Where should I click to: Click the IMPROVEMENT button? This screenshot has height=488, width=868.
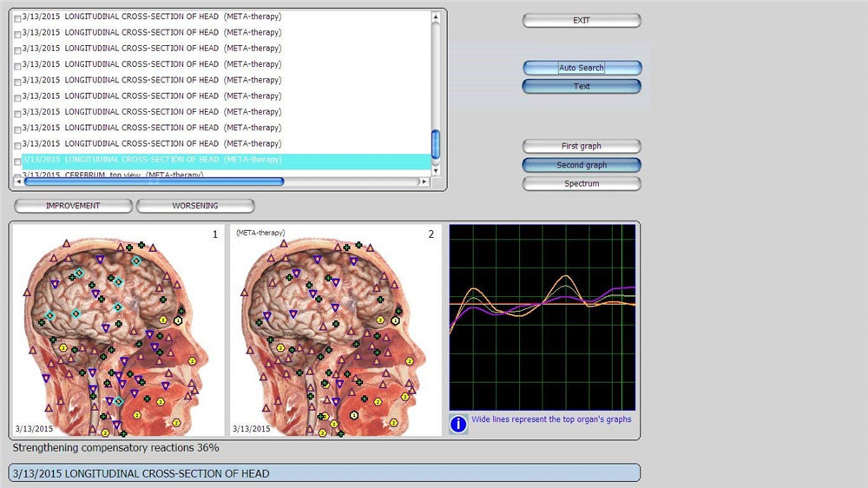click(73, 206)
